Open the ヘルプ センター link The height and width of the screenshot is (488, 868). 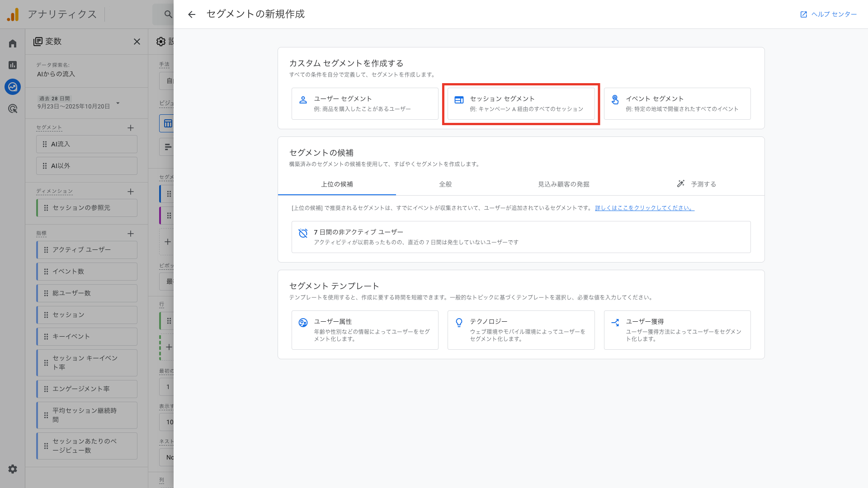pos(828,14)
